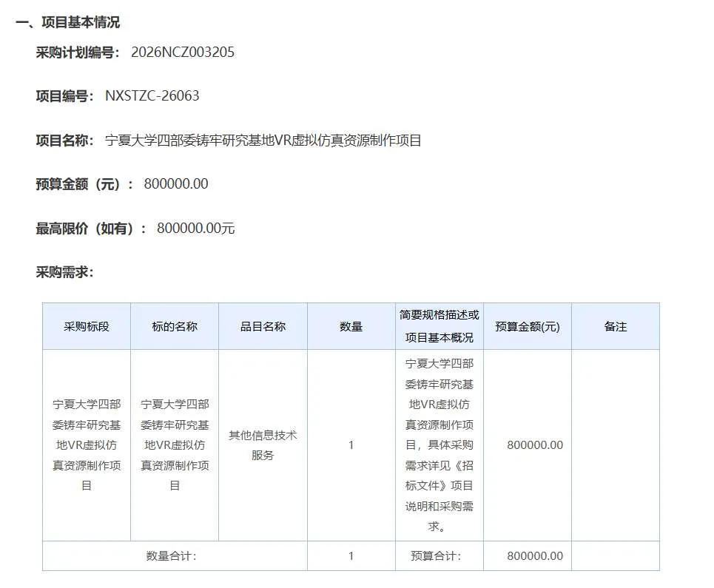
Task: Click the 预算合计 cell
Action: (x=439, y=555)
